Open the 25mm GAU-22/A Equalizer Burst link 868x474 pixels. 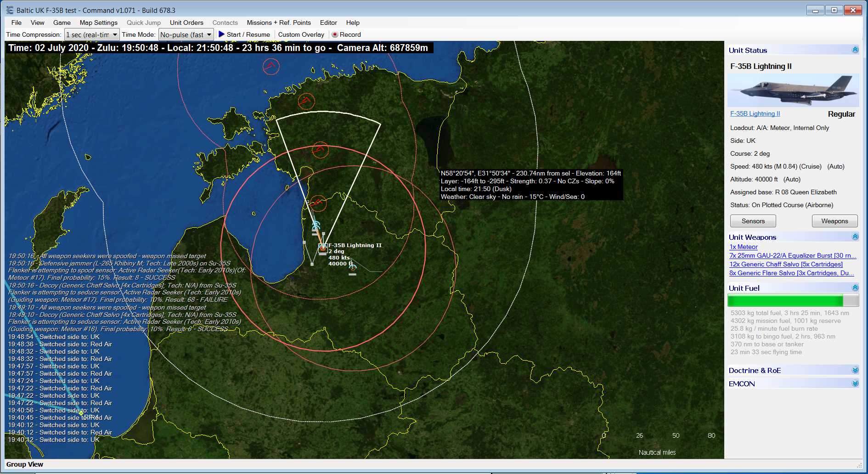point(793,255)
